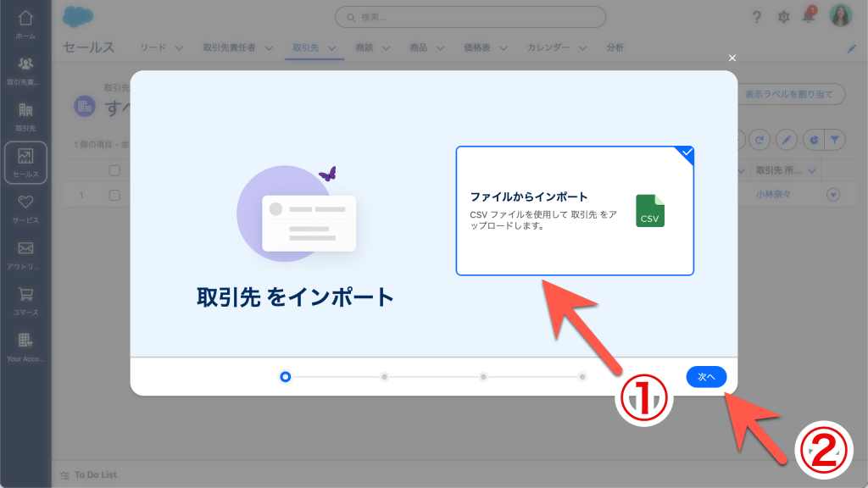The image size is (868, 488).
Task: Switch to the 価格表 tab
Action: coord(477,47)
